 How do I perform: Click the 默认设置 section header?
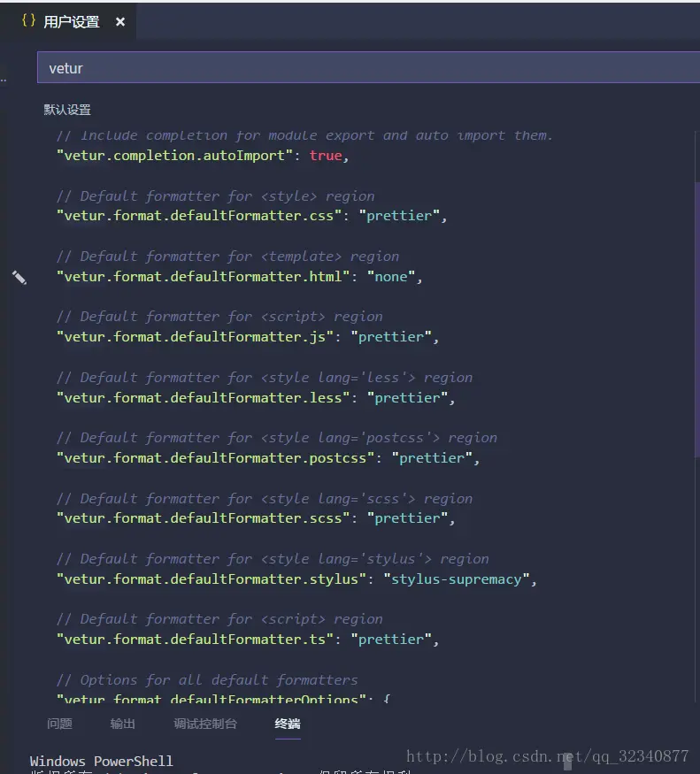point(67,110)
